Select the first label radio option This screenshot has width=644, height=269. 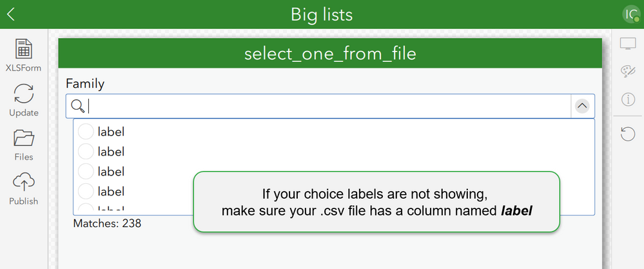point(86,132)
